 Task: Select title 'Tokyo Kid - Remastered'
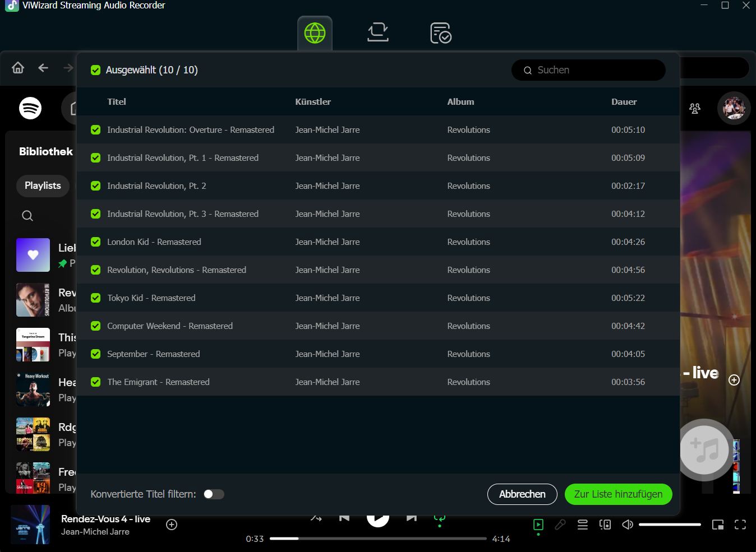point(151,298)
